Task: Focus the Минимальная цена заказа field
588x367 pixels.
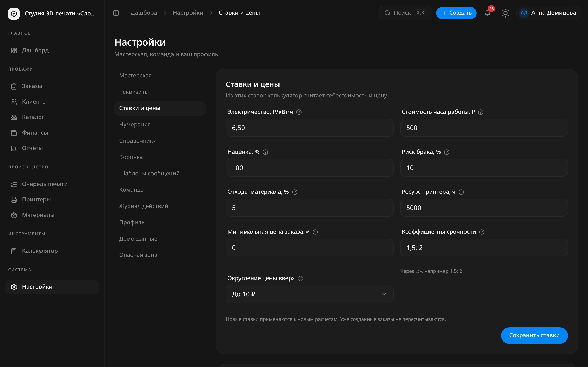Action: coord(309,248)
